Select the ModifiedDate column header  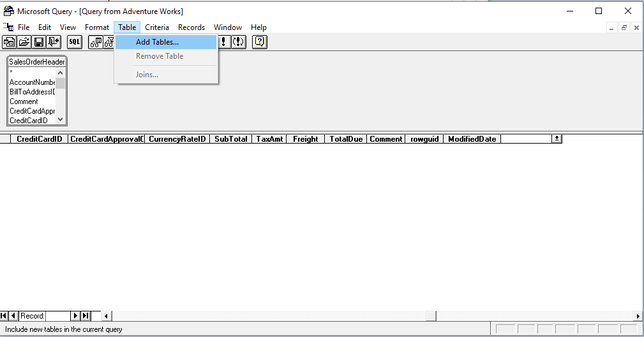tap(472, 139)
